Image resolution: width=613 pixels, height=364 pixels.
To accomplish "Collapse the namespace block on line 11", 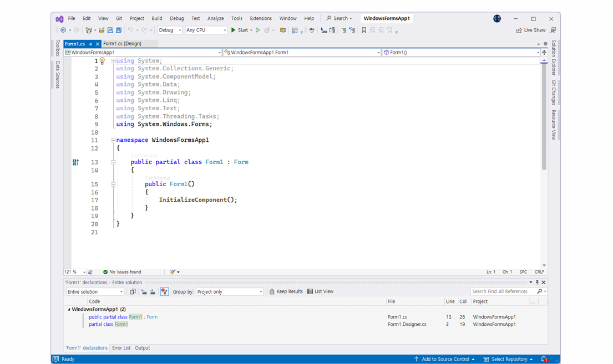I will 113,140.
